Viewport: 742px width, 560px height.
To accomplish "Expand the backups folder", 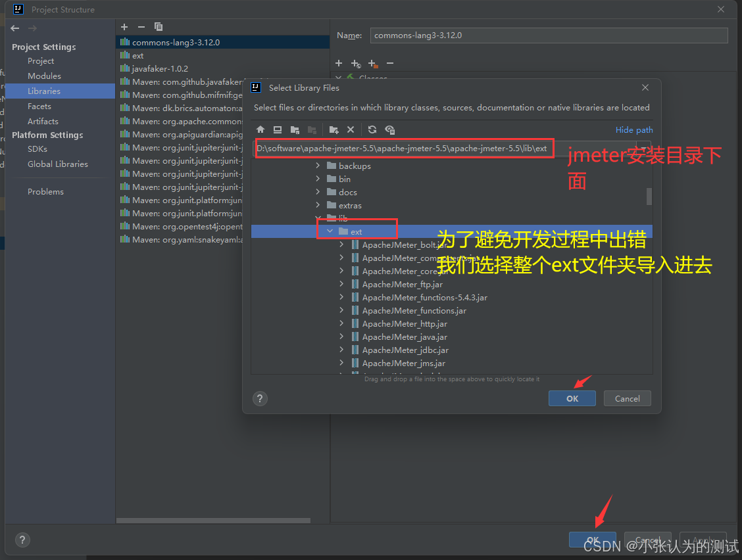I will click(318, 166).
